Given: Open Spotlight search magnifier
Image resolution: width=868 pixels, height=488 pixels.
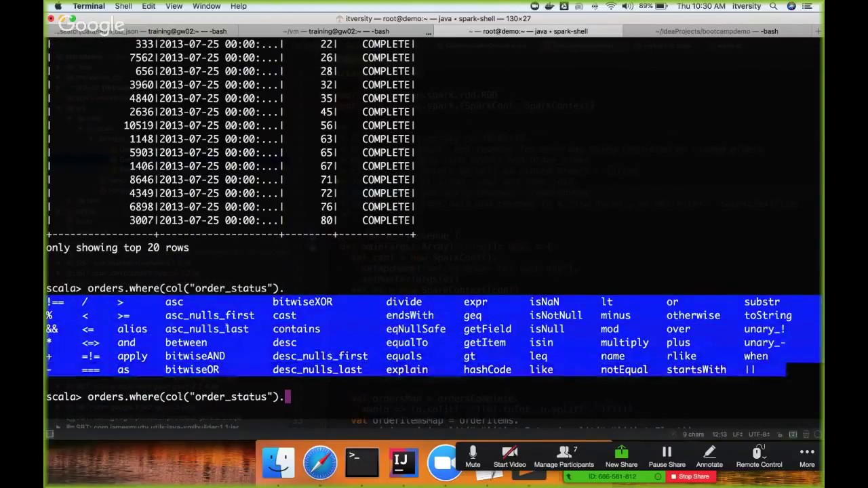Looking at the screenshot, I should [774, 6].
